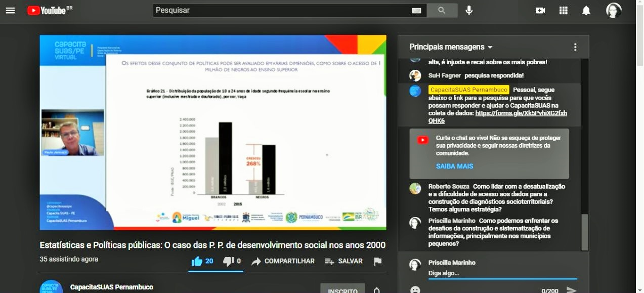Focus the Diga algo chat input
The width and height of the screenshot is (644, 293).
coord(501,273)
